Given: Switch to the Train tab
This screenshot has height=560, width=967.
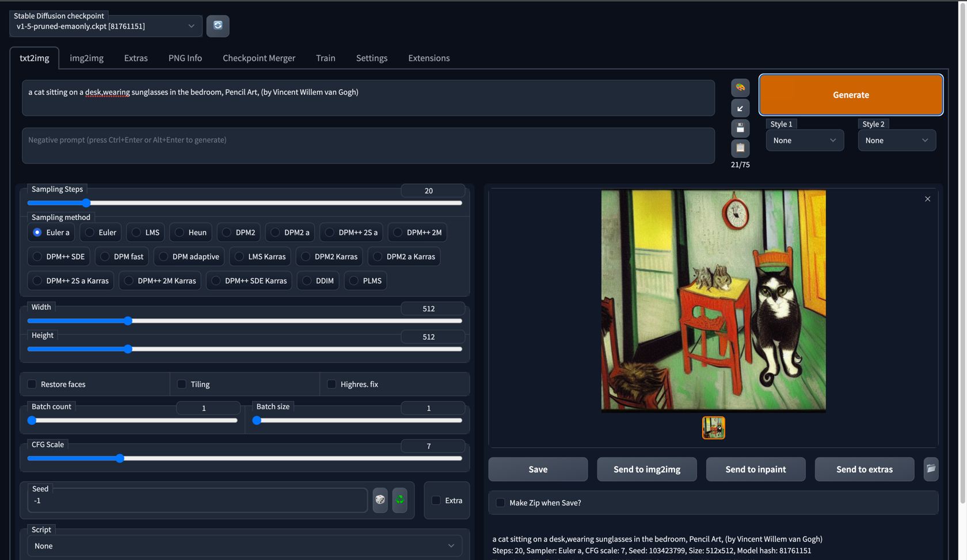Looking at the screenshot, I should click(326, 58).
